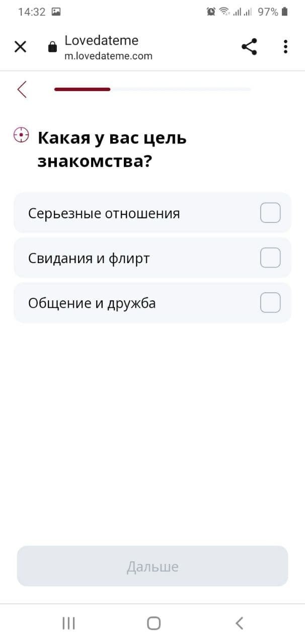Screen dimensions: 305x644
Task: Tap the battery icon in status bar
Action: [x=285, y=12]
